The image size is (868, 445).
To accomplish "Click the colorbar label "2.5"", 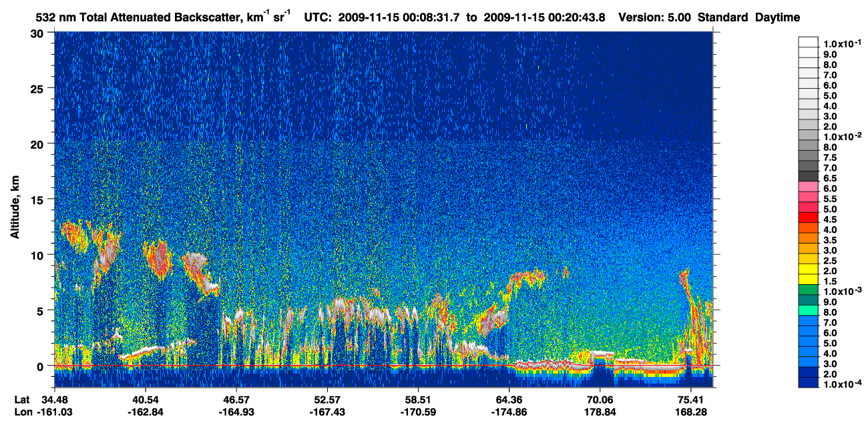I will 829,260.
